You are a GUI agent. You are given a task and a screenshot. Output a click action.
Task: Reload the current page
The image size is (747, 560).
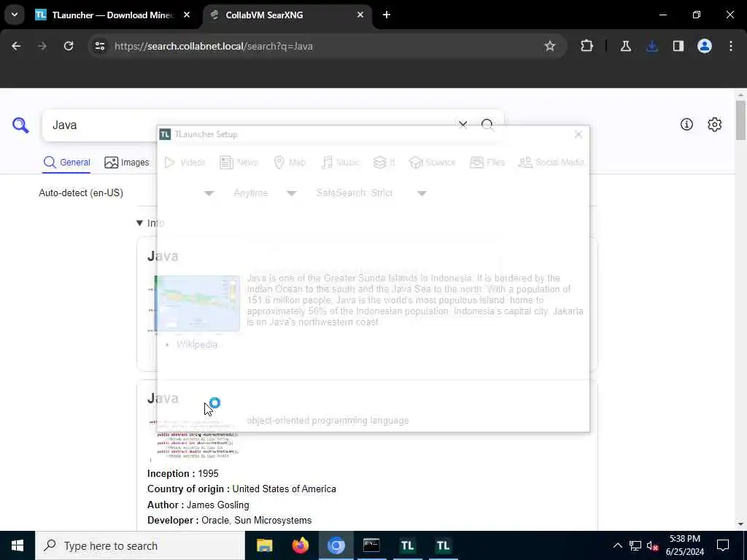[69, 46]
